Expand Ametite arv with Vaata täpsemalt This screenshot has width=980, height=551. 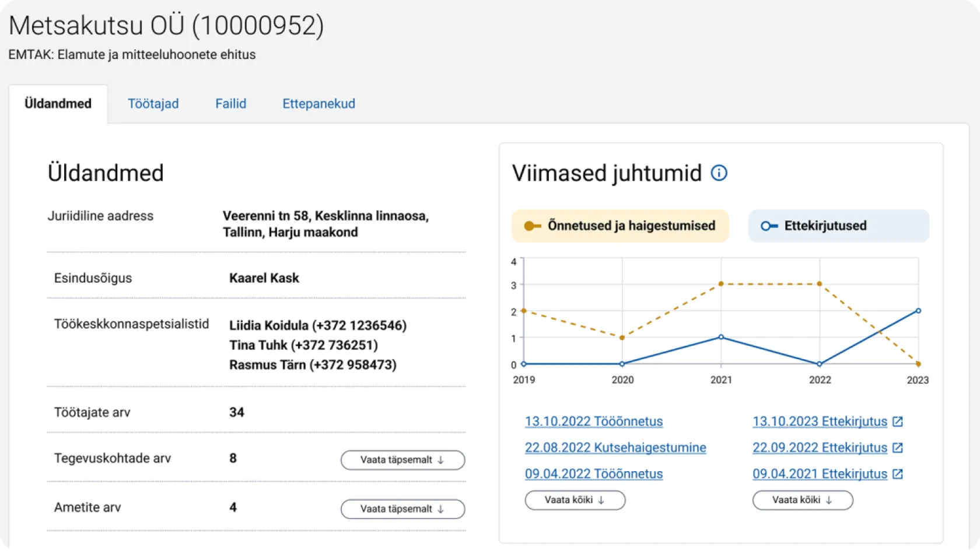402,509
